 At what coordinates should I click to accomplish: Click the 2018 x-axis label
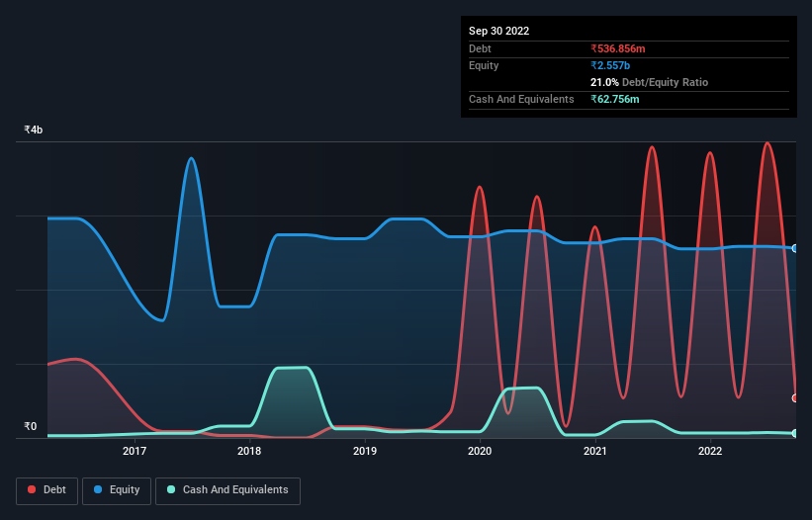(x=249, y=451)
